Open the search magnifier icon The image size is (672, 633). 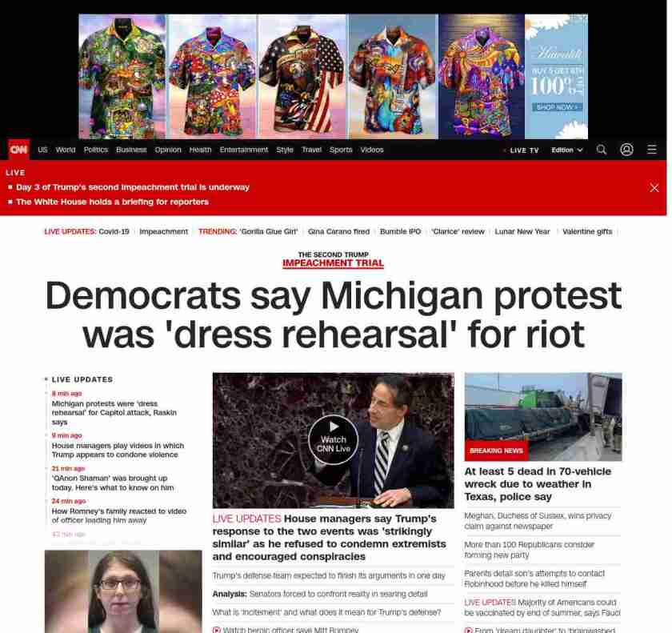pyautogui.click(x=602, y=150)
